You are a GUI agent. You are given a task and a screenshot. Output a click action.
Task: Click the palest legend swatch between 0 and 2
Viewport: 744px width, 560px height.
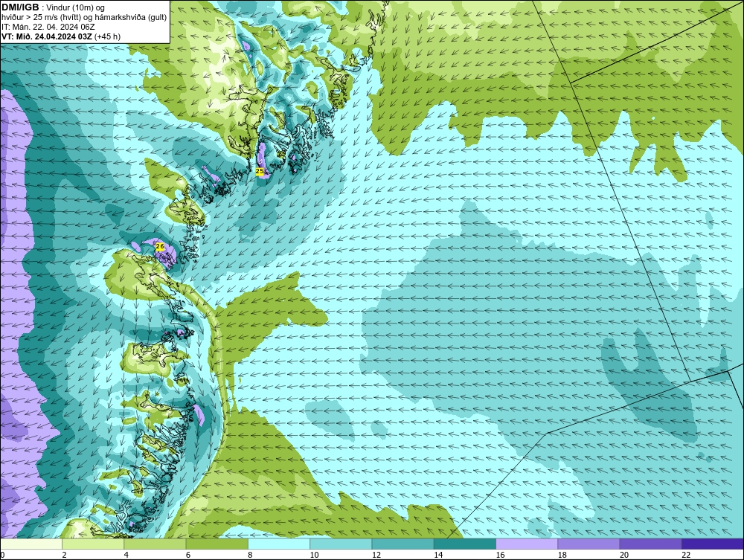click(x=31, y=544)
